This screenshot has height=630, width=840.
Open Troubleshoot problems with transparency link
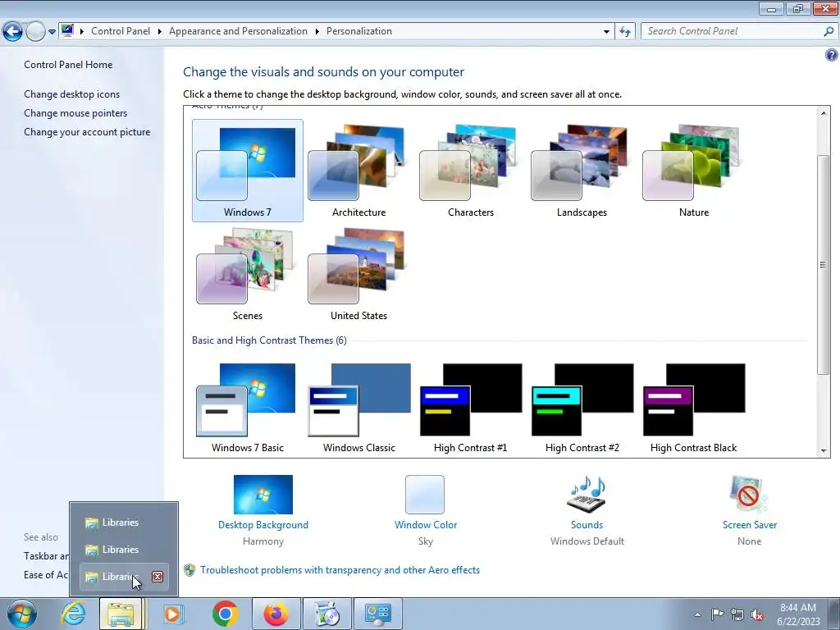click(x=340, y=570)
